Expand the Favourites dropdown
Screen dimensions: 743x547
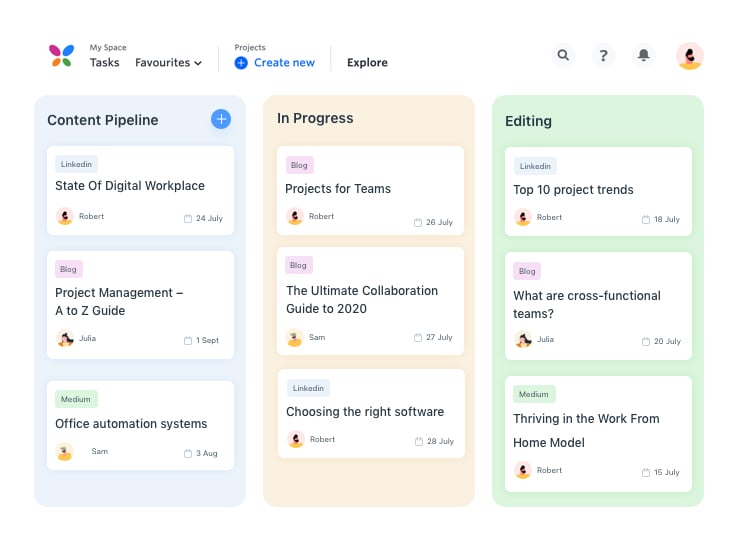tap(168, 63)
